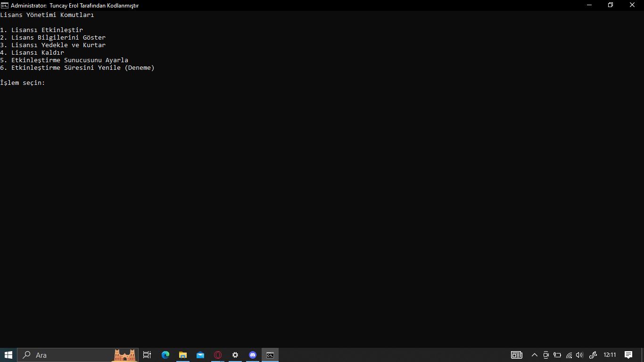Open Opera browser from the taskbar
644x362 pixels.
[217, 355]
